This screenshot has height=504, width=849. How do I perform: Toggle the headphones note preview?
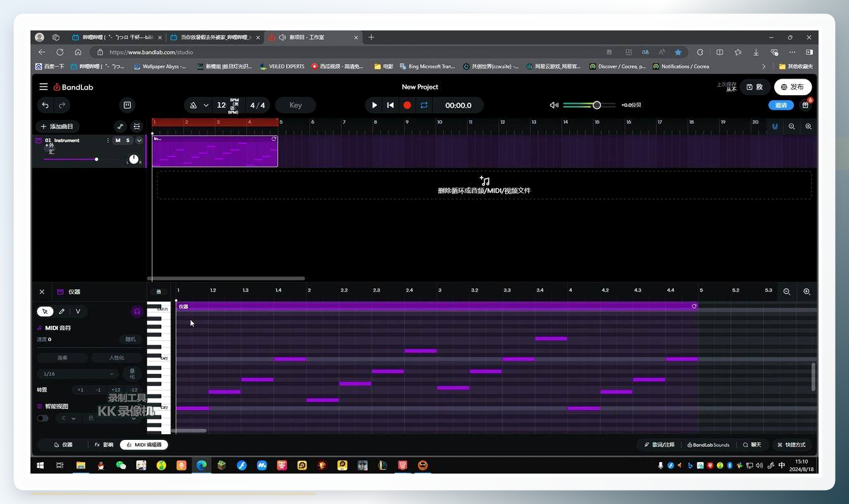(136, 311)
